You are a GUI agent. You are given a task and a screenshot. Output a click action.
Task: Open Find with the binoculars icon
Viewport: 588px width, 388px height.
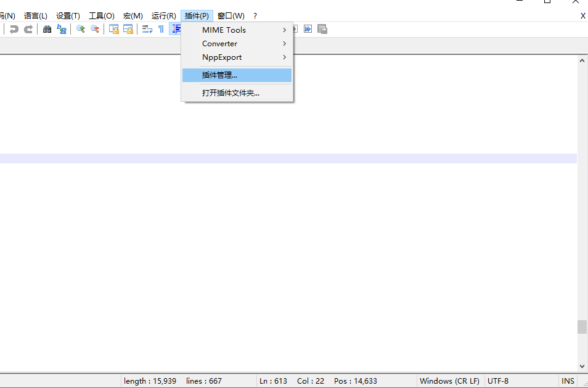pyautogui.click(x=47, y=29)
